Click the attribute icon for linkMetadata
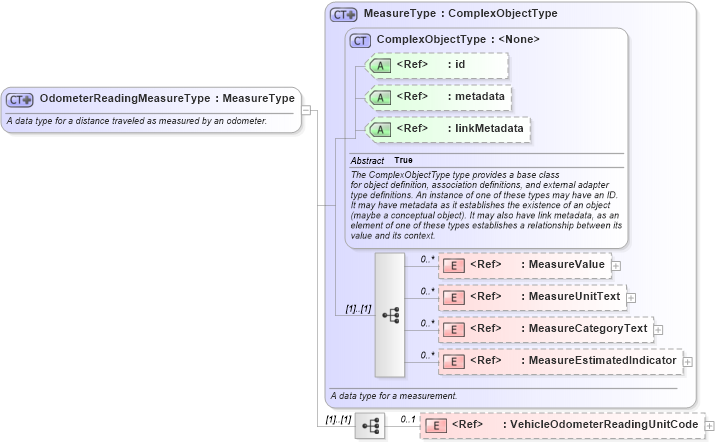 click(380, 130)
